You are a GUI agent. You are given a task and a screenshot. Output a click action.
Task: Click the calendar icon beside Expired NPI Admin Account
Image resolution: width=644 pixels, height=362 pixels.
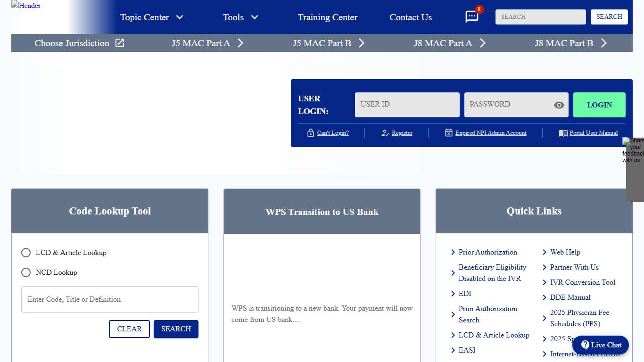(448, 133)
